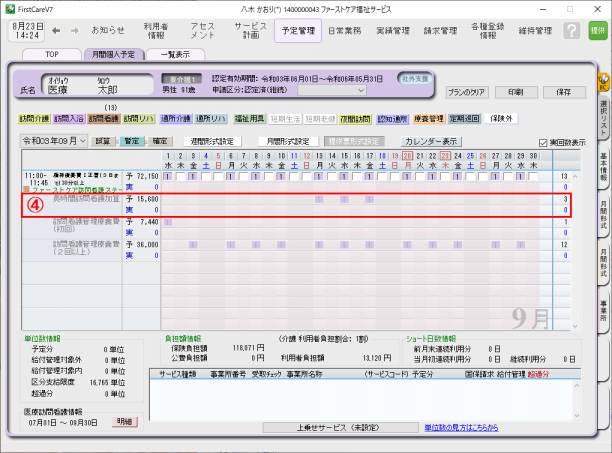
Task: Select the 訪問介護 service type icon
Action: tap(34, 118)
